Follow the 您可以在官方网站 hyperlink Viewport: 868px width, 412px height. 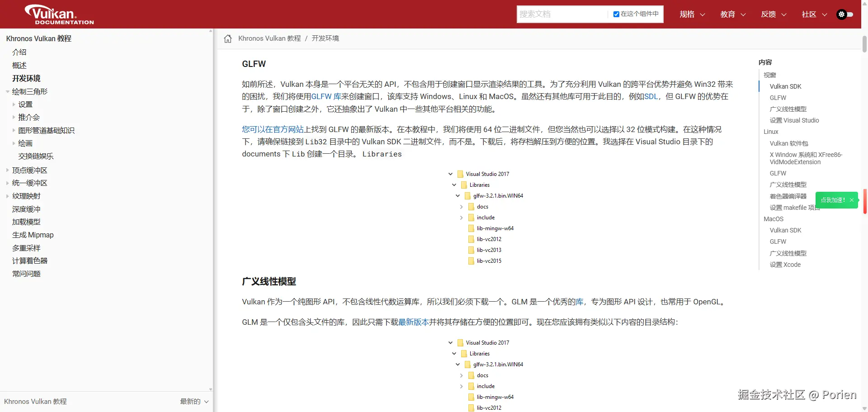coord(273,129)
